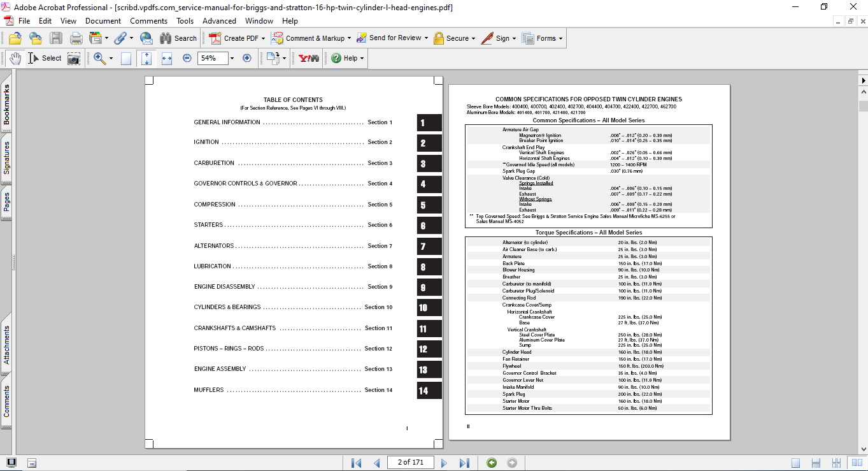Image resolution: width=868 pixels, height=471 pixels.
Task: Open the zoom percentage dropdown arrow
Action: pos(232,59)
